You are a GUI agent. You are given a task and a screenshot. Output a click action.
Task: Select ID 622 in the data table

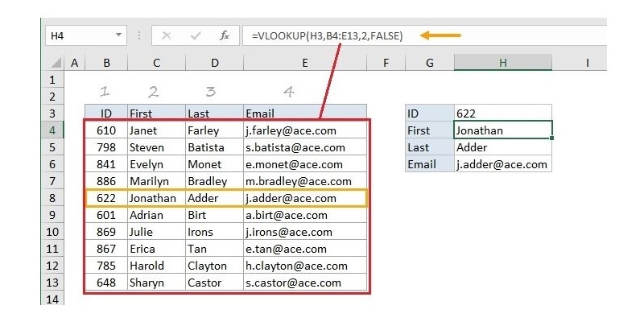click(x=106, y=198)
